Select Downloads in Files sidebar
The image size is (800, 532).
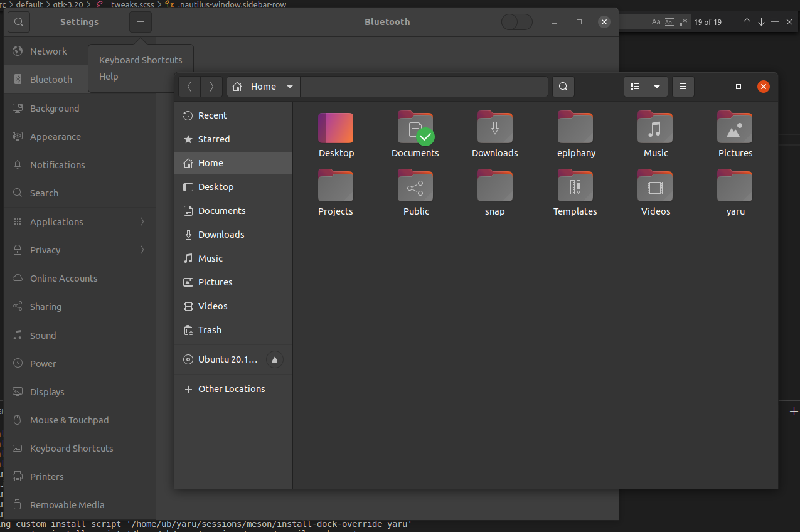pyautogui.click(x=233, y=235)
